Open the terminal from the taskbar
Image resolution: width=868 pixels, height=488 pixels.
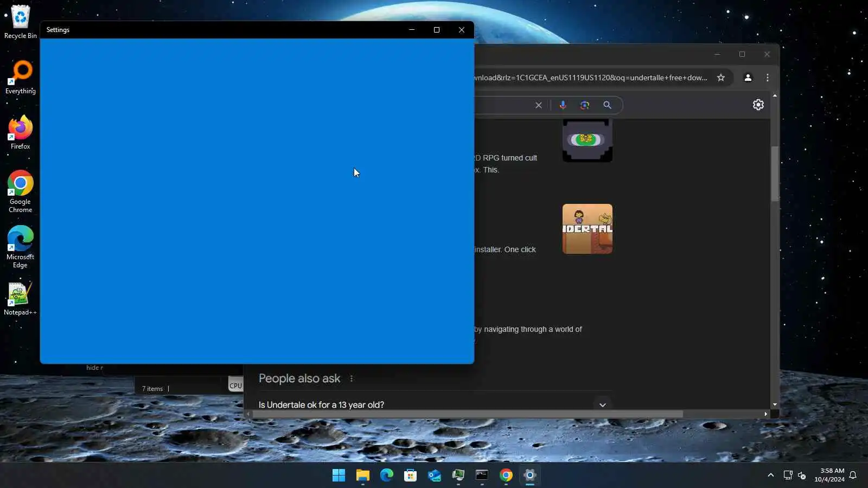(482, 476)
